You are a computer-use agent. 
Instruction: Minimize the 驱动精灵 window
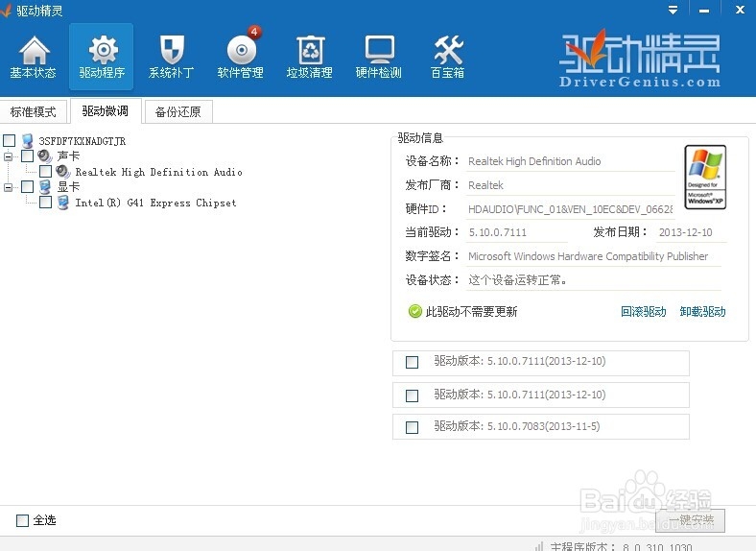(x=704, y=10)
